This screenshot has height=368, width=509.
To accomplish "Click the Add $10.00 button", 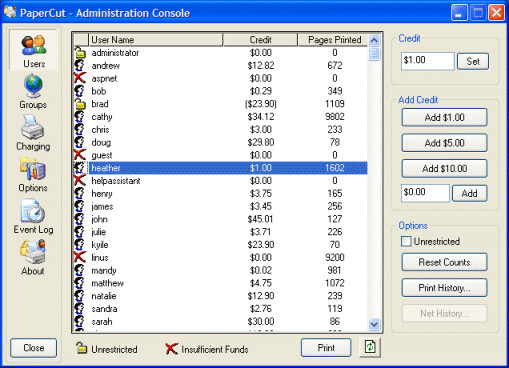I will (444, 168).
